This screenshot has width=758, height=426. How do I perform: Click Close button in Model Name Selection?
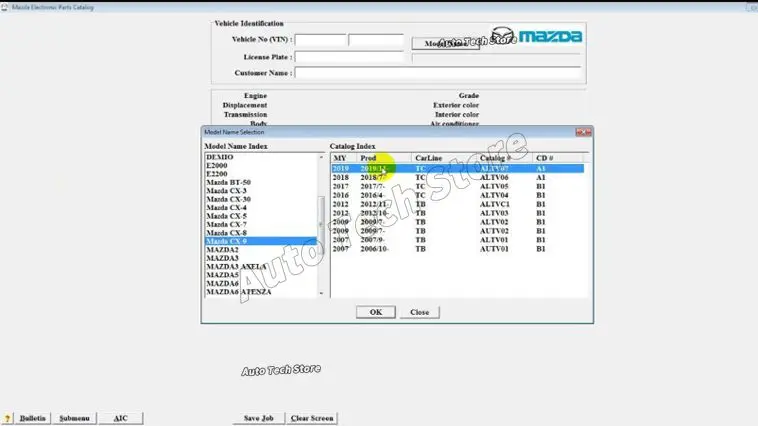[420, 312]
